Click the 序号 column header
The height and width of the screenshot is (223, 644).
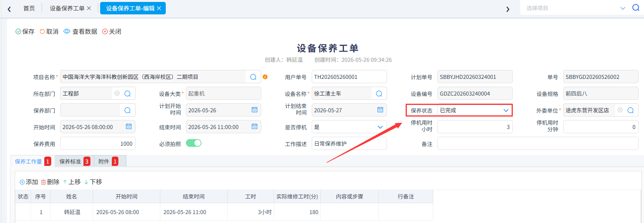coord(41,197)
